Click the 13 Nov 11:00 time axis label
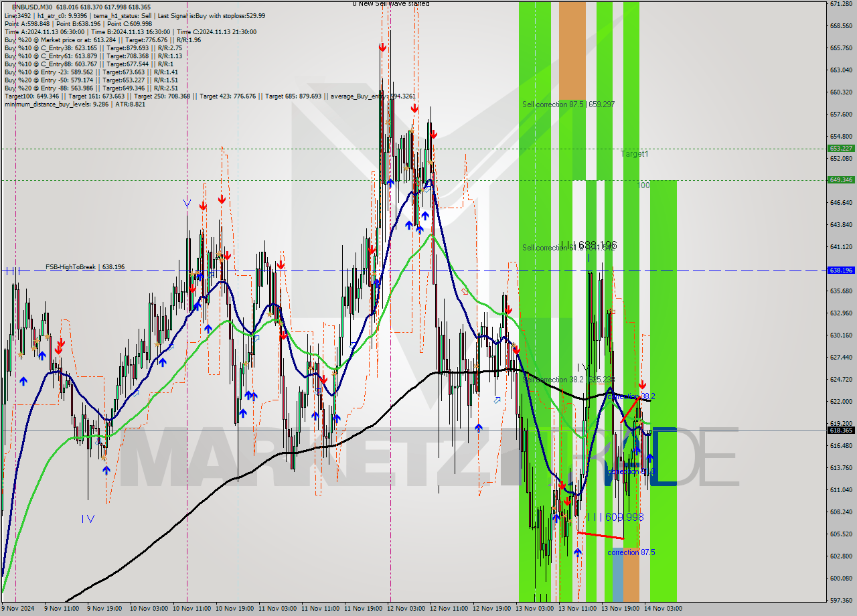The width and height of the screenshot is (857, 616). click(x=577, y=609)
